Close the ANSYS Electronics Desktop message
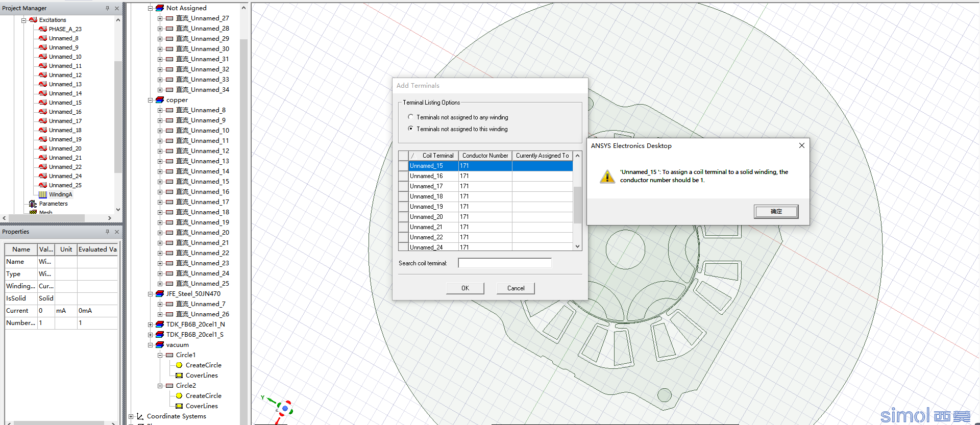Viewport: 980px width, 425px height. click(801, 145)
